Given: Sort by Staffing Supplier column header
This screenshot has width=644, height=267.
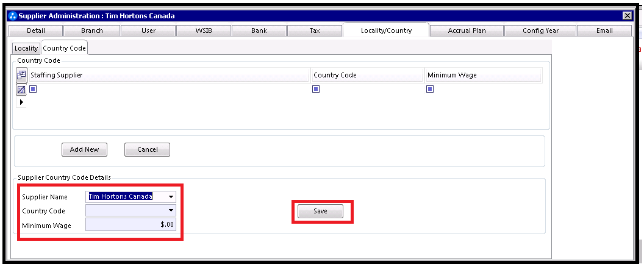Looking at the screenshot, I should [x=168, y=75].
